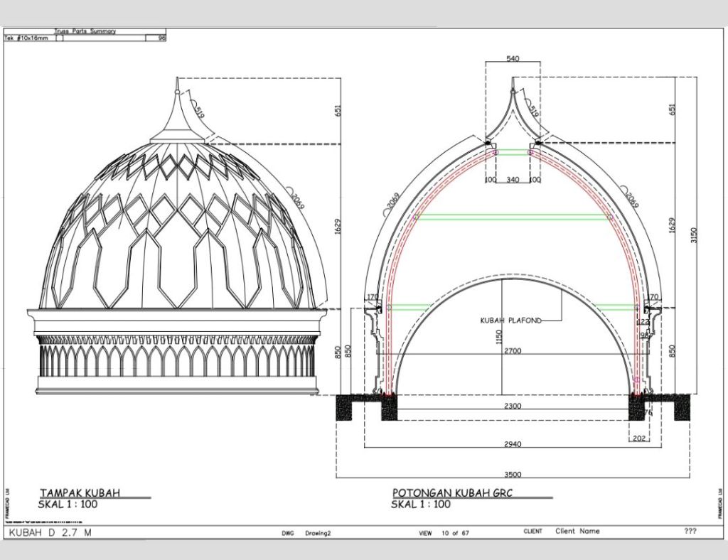This screenshot has width=728, height=560.
Task: Click the Client Name field
Action: coord(577,531)
